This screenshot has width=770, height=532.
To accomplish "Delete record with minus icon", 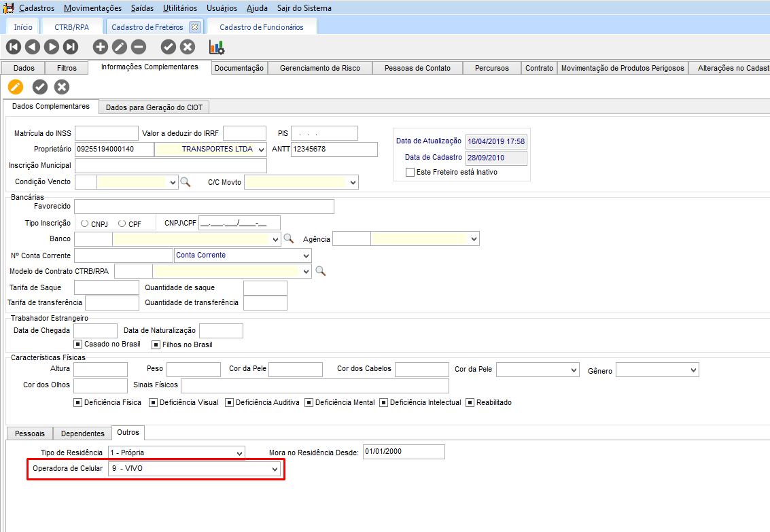I will pyautogui.click(x=139, y=47).
